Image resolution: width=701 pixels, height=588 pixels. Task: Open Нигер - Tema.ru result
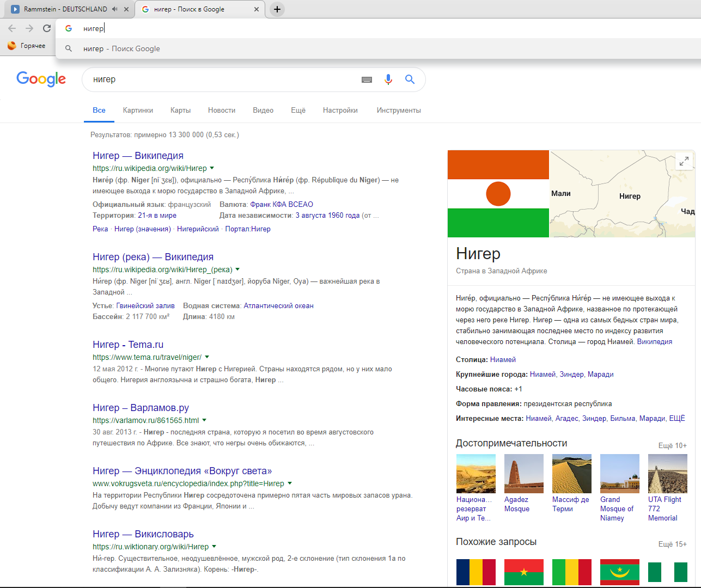pos(128,345)
